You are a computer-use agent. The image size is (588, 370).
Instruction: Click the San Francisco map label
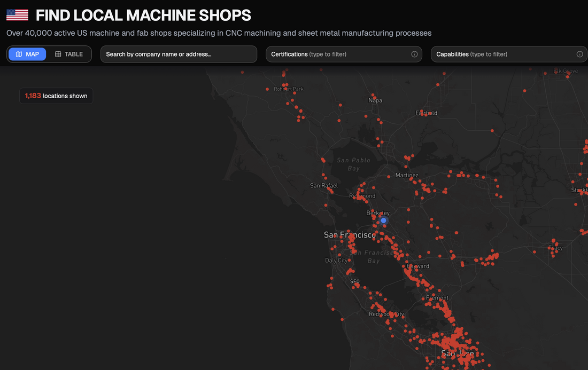pos(350,235)
